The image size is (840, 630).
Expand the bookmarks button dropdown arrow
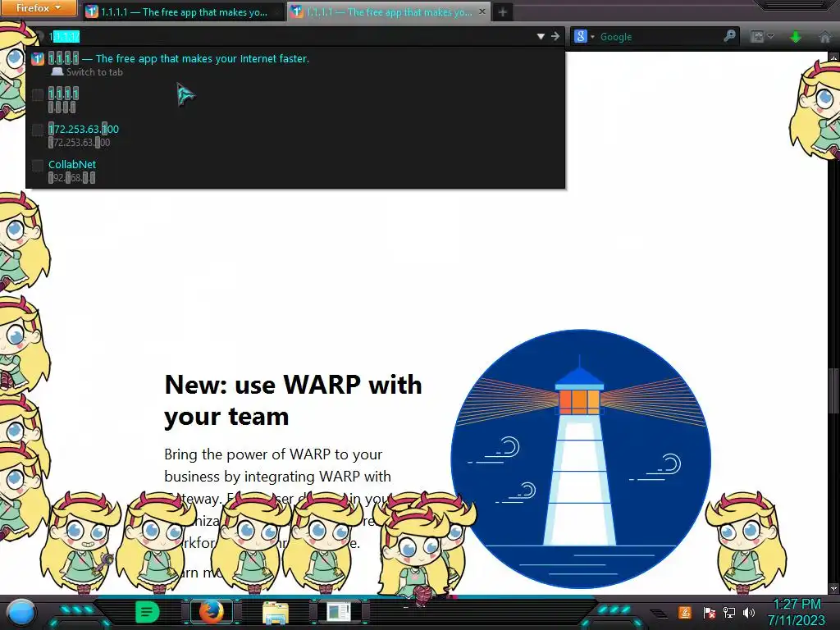pyautogui.click(x=771, y=36)
